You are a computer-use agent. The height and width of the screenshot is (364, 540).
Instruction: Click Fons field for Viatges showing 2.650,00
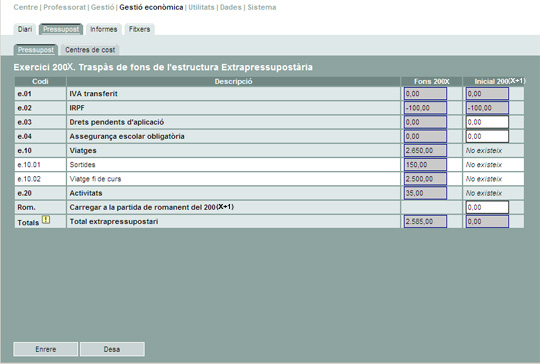point(425,150)
